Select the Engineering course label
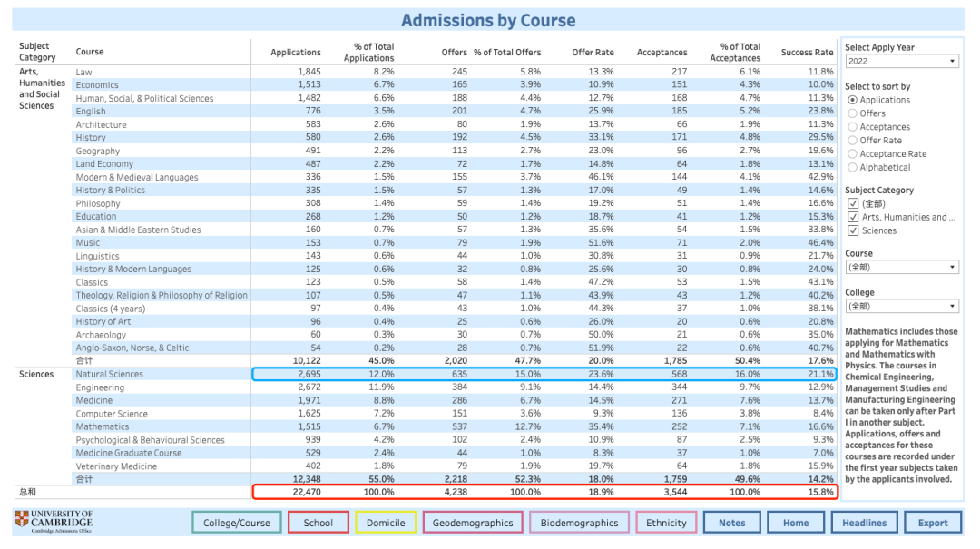This screenshot has height=549, width=980. [x=100, y=387]
